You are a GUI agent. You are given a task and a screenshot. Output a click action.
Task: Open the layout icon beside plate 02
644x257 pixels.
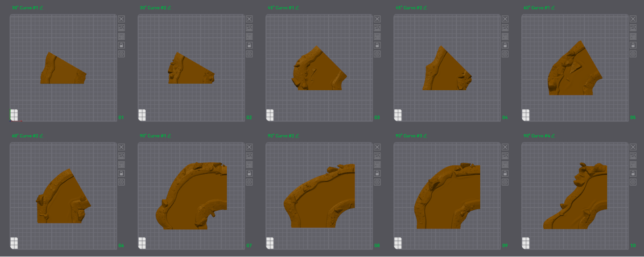249,36
